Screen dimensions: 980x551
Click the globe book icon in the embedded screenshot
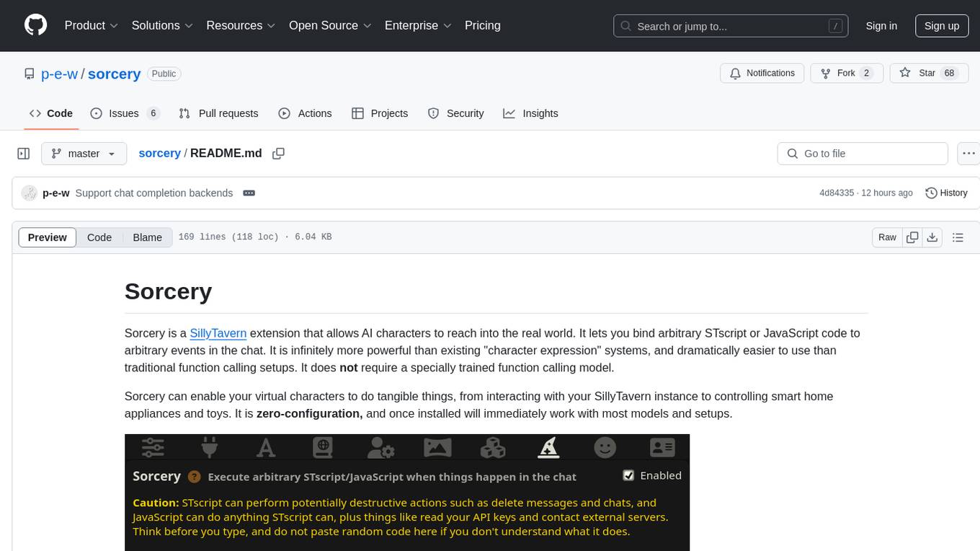click(323, 448)
